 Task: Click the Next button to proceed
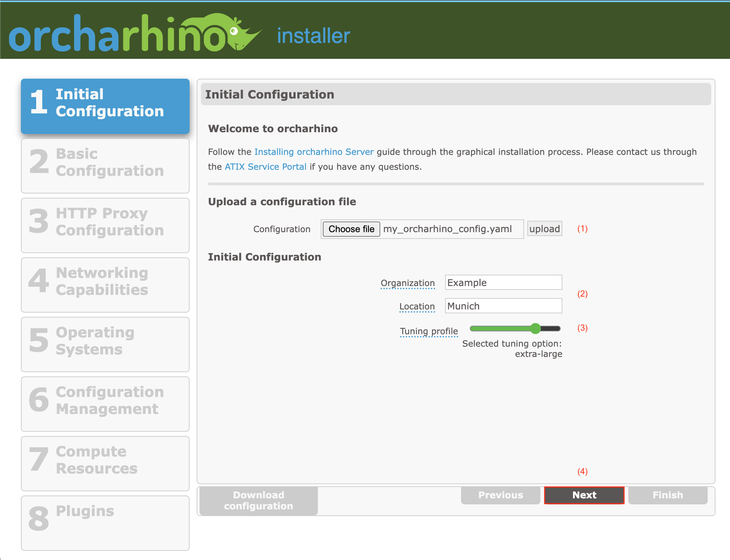(585, 495)
